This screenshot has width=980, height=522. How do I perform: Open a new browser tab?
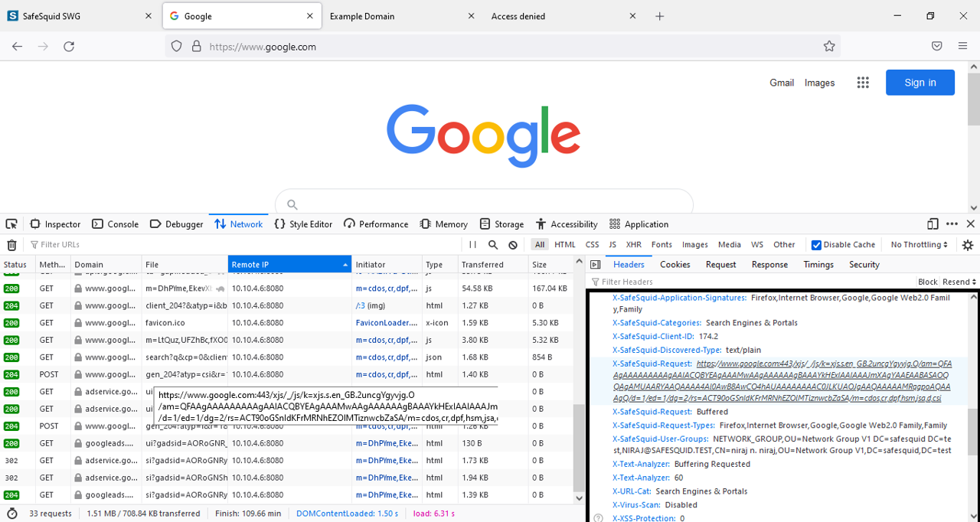660,16
